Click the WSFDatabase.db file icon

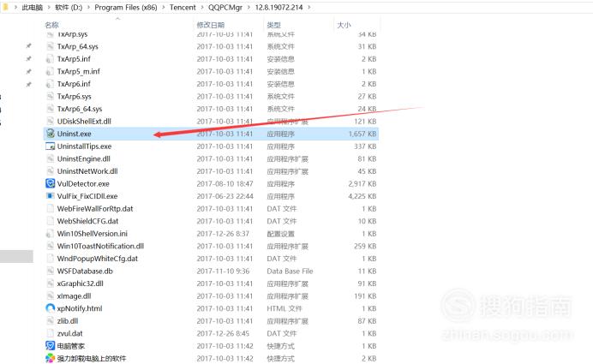50,271
